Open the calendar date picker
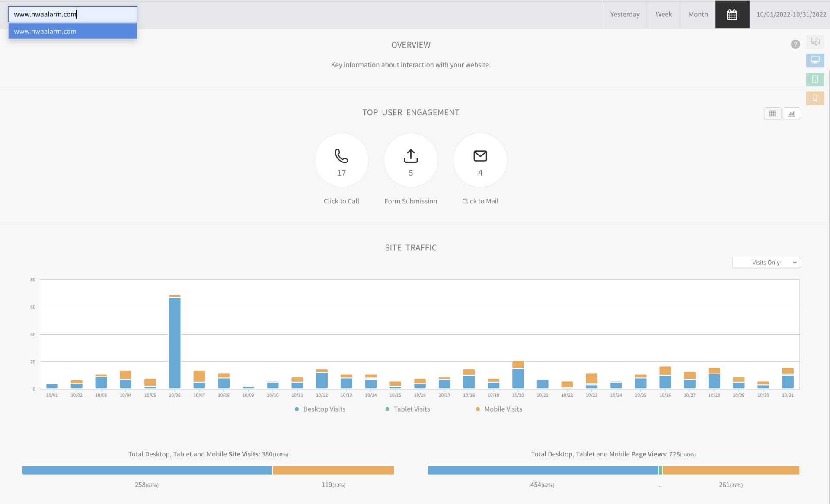The height and width of the screenshot is (504, 830). point(732,14)
